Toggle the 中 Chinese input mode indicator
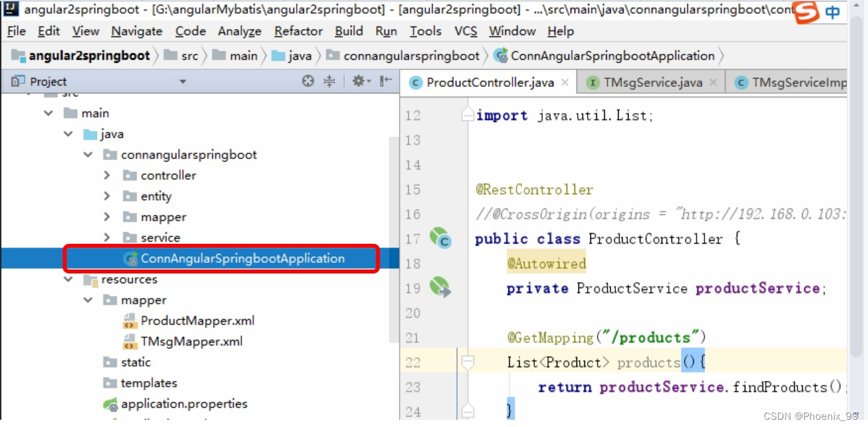 tap(833, 13)
